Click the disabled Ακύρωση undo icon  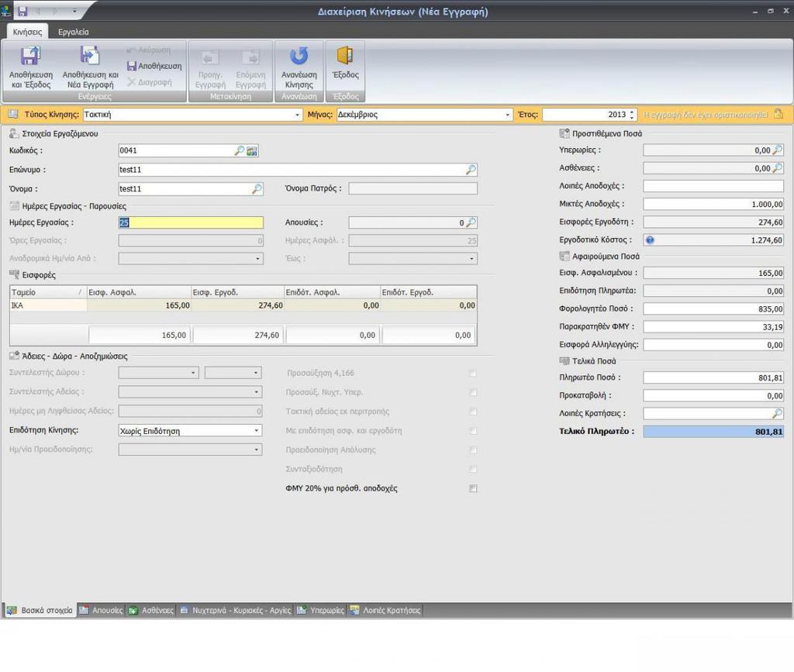pos(131,50)
